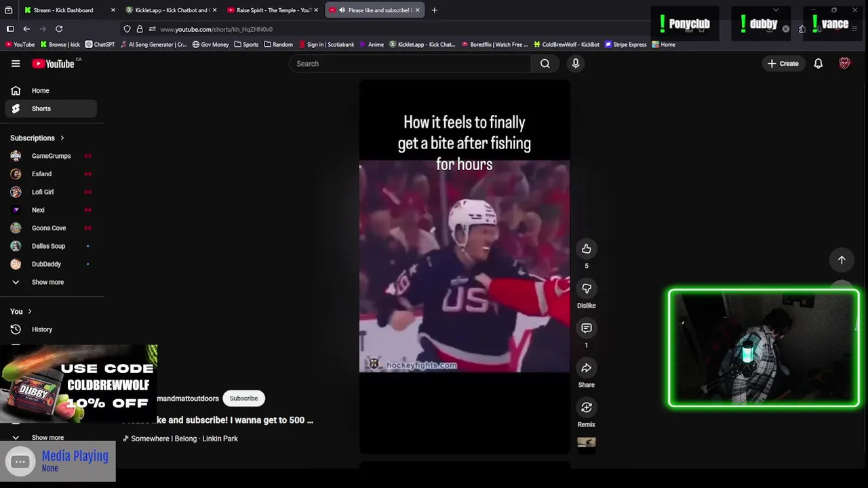
Task: Mute the audio playing tab icon
Action: 342,10
